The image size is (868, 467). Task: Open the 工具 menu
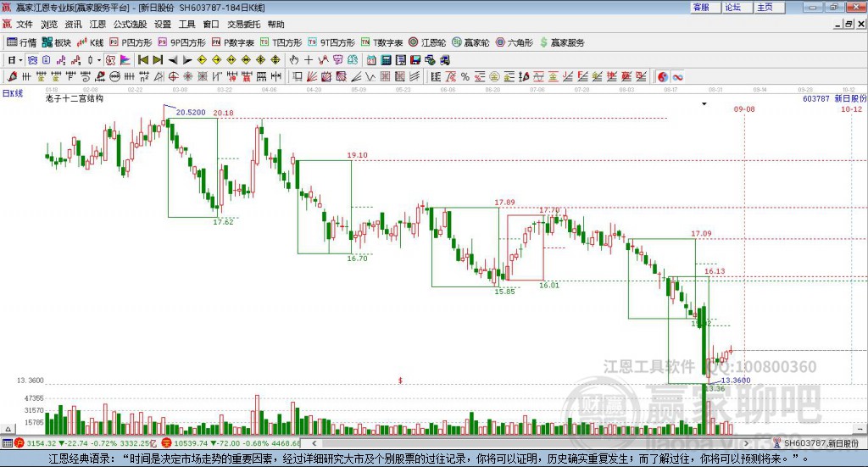[186, 25]
